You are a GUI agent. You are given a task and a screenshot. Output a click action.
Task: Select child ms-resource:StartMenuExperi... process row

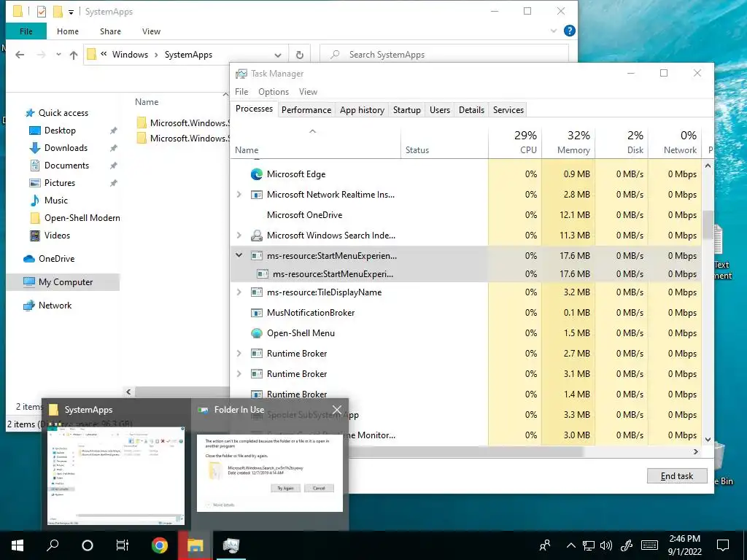(x=466, y=274)
